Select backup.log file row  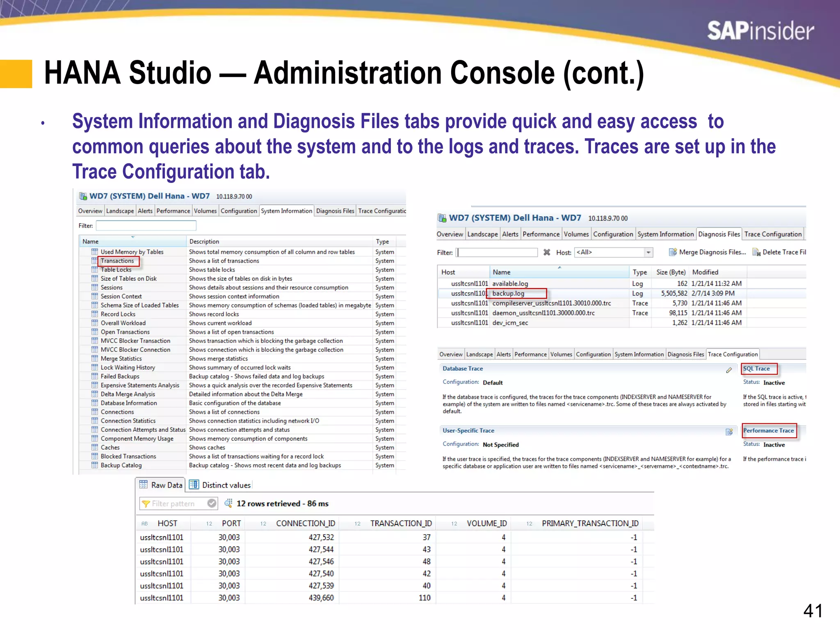coord(621,293)
